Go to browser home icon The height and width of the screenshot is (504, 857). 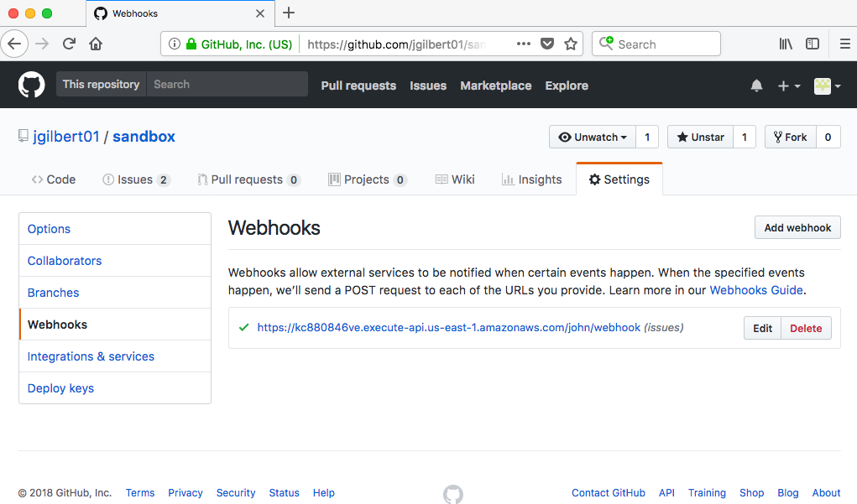96,44
